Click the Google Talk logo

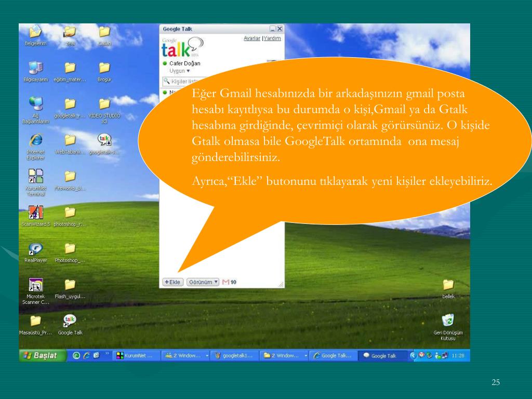pyautogui.click(x=182, y=47)
